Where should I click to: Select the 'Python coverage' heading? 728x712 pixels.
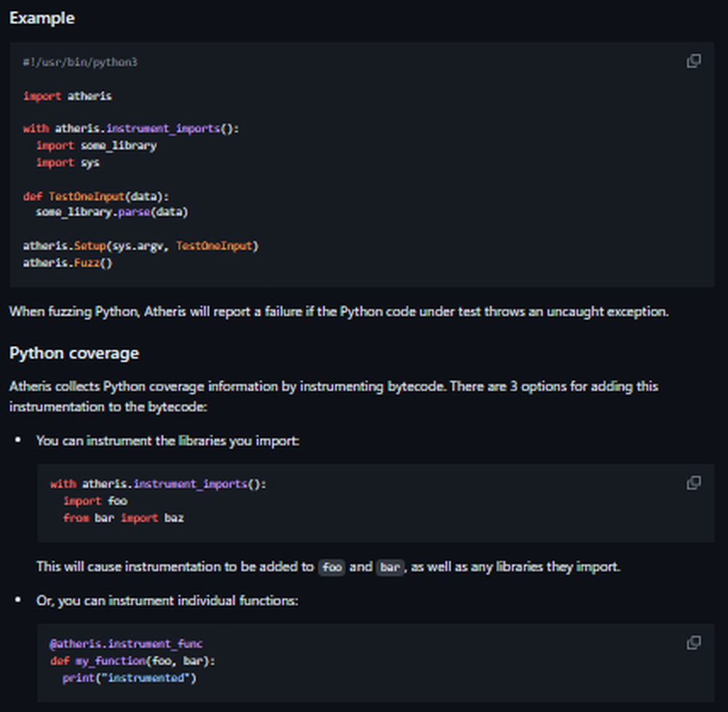[74, 353]
